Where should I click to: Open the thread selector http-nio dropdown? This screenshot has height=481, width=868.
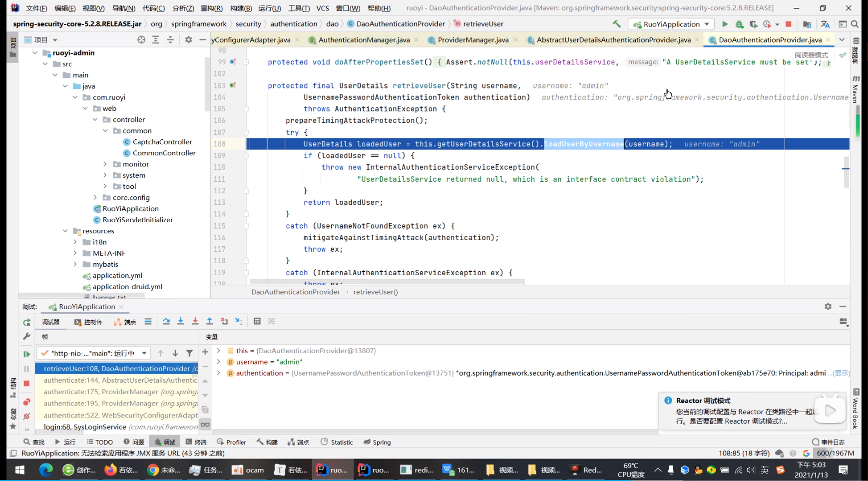(94, 353)
